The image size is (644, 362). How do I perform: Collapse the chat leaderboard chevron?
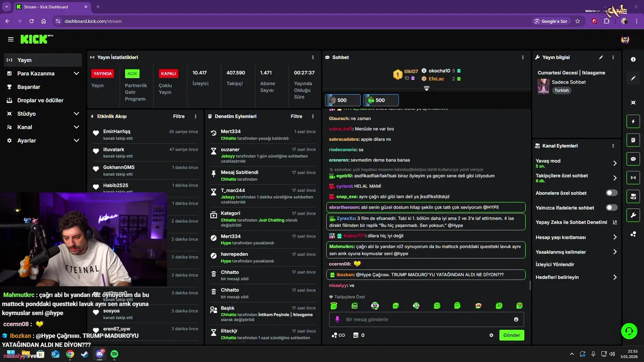(x=426, y=88)
